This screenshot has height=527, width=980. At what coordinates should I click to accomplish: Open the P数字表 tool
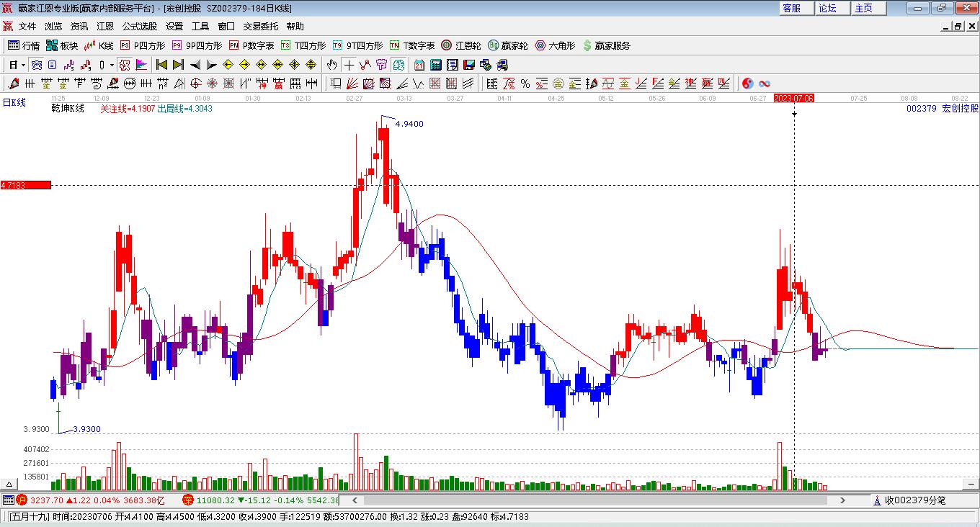(251, 45)
